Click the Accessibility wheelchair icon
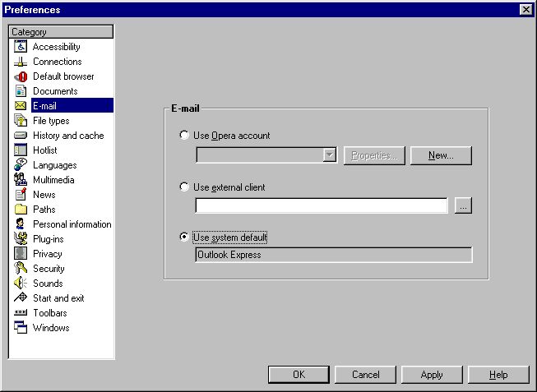 tap(21, 47)
